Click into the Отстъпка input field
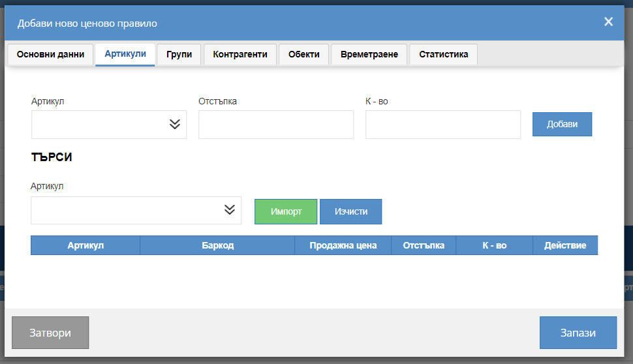Image resolution: width=633 pixels, height=364 pixels. (x=276, y=125)
